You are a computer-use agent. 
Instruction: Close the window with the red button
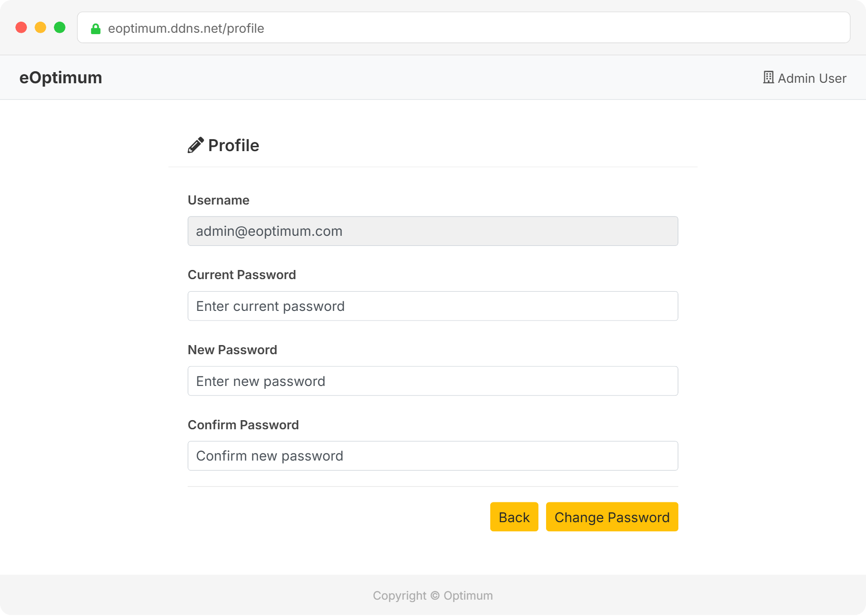(21, 27)
